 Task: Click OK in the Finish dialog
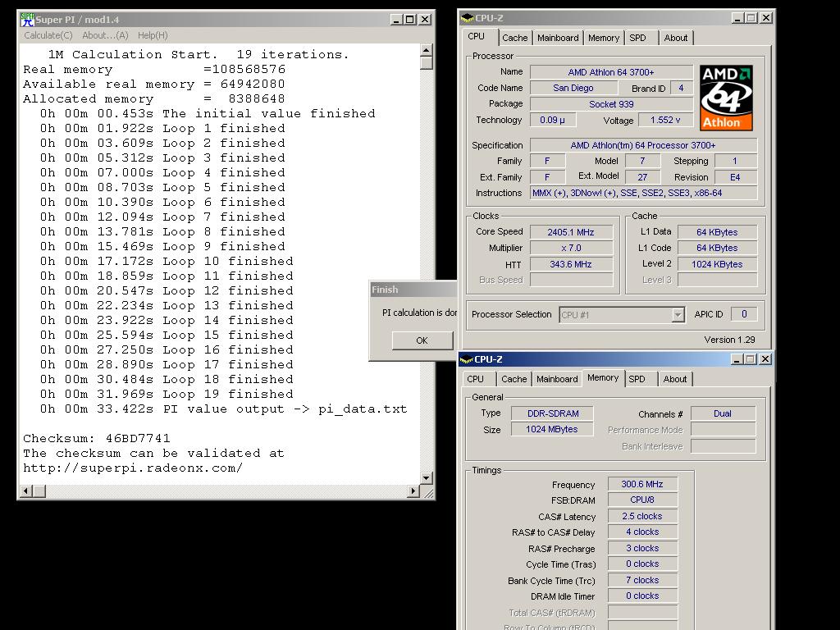pyautogui.click(x=422, y=340)
